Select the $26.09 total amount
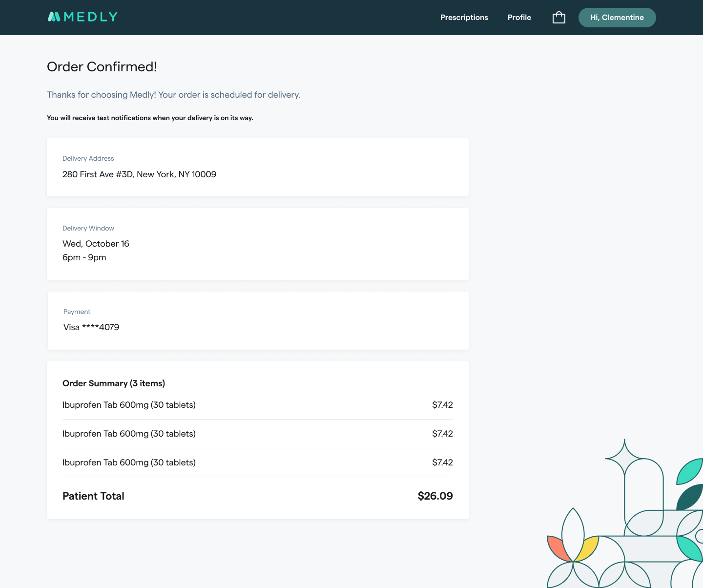The image size is (703, 588). click(435, 496)
